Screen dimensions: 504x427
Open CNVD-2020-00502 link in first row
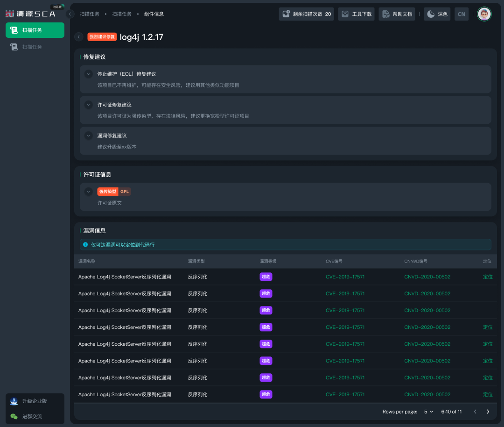pyautogui.click(x=427, y=277)
